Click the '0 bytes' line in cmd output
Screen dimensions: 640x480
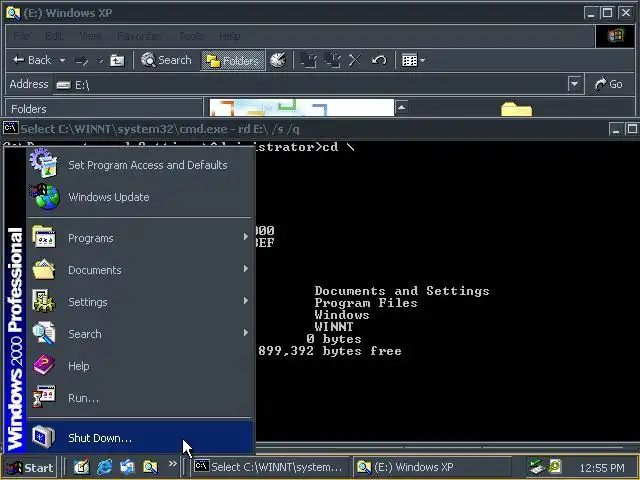pyautogui.click(x=334, y=339)
